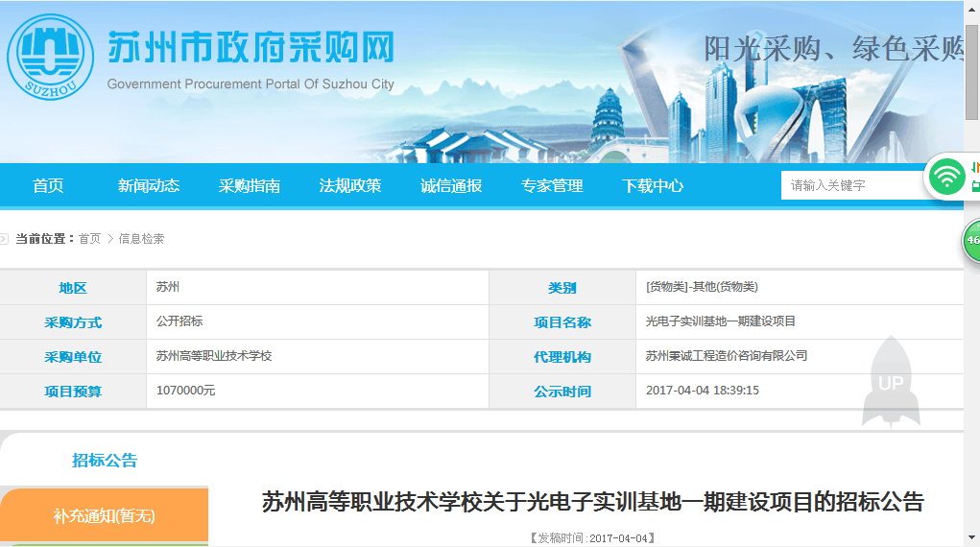Click the 苏州市政府采购网 site title

coord(251,48)
